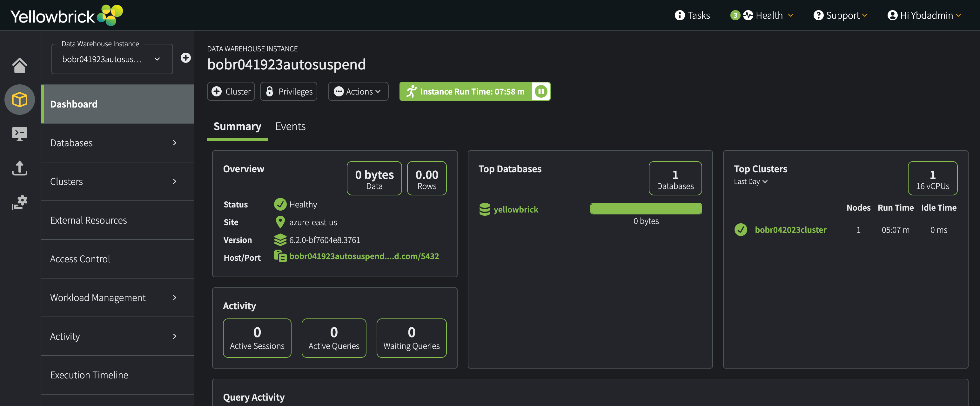Click the green health count badge
The image size is (980, 406).
(735, 15)
